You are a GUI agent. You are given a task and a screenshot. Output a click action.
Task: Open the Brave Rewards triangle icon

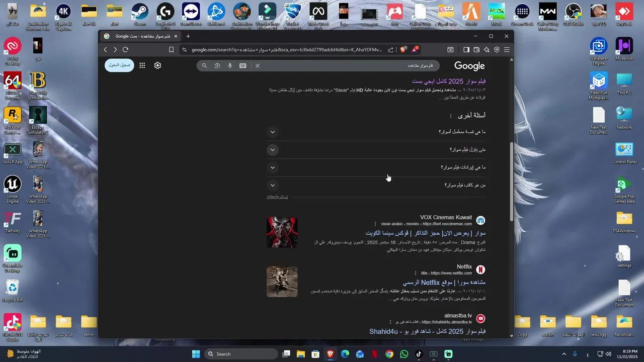point(415,49)
